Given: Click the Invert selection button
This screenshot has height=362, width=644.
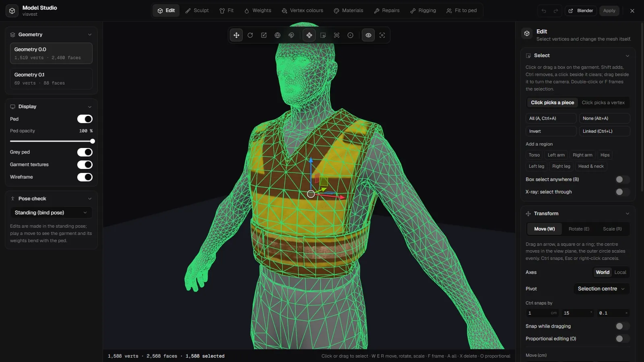Looking at the screenshot, I should tap(551, 131).
